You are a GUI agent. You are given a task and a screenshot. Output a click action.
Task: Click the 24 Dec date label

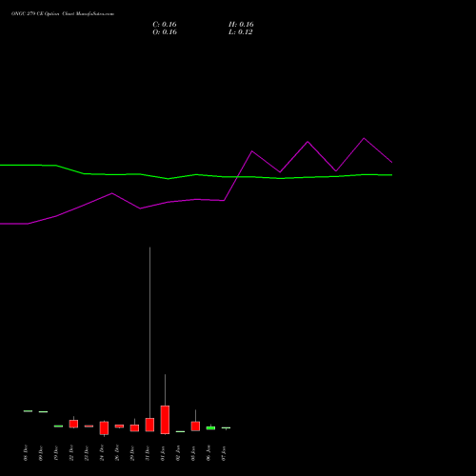coord(102,453)
